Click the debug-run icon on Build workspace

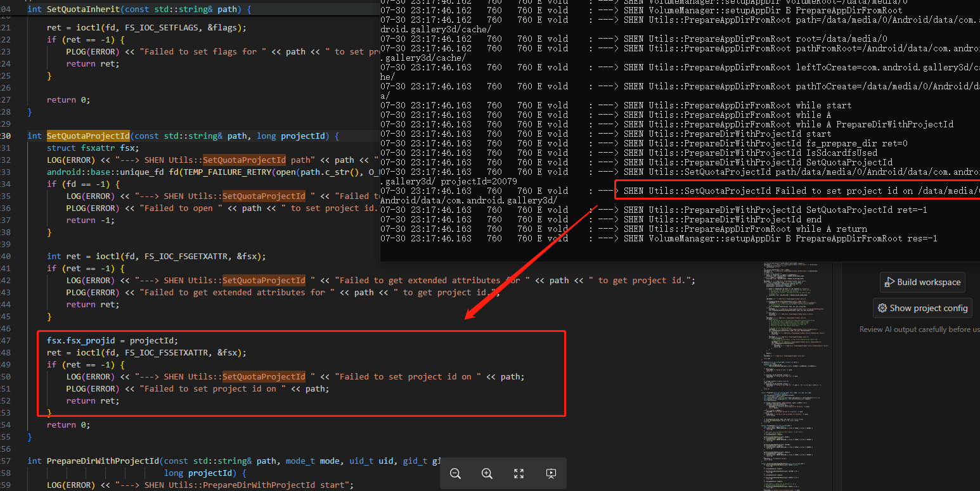889,282
